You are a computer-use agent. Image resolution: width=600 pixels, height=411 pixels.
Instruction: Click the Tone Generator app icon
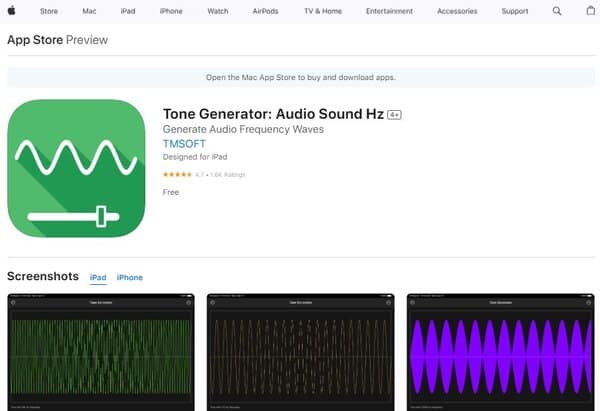click(x=76, y=168)
